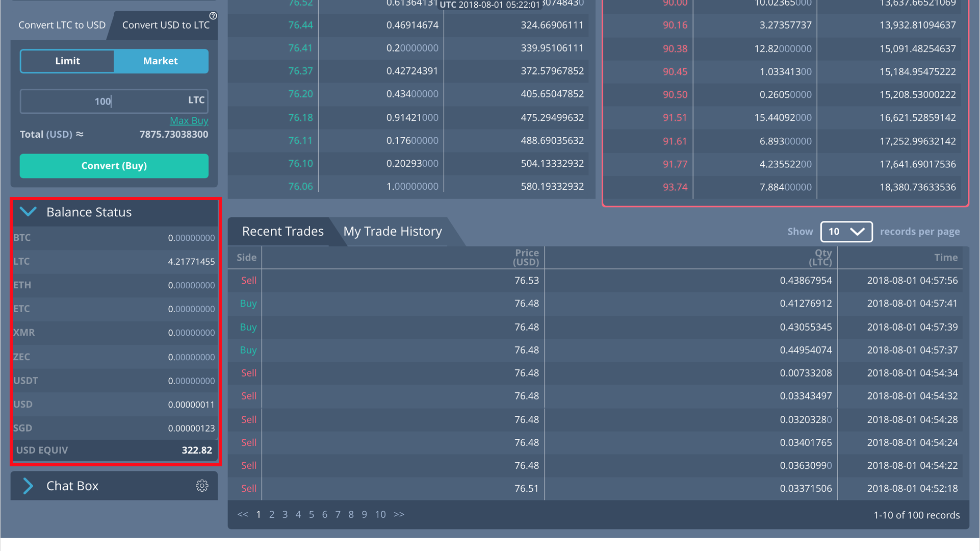The width and height of the screenshot is (980, 551).
Task: Go to next page with >> arrow
Action: pos(399,514)
